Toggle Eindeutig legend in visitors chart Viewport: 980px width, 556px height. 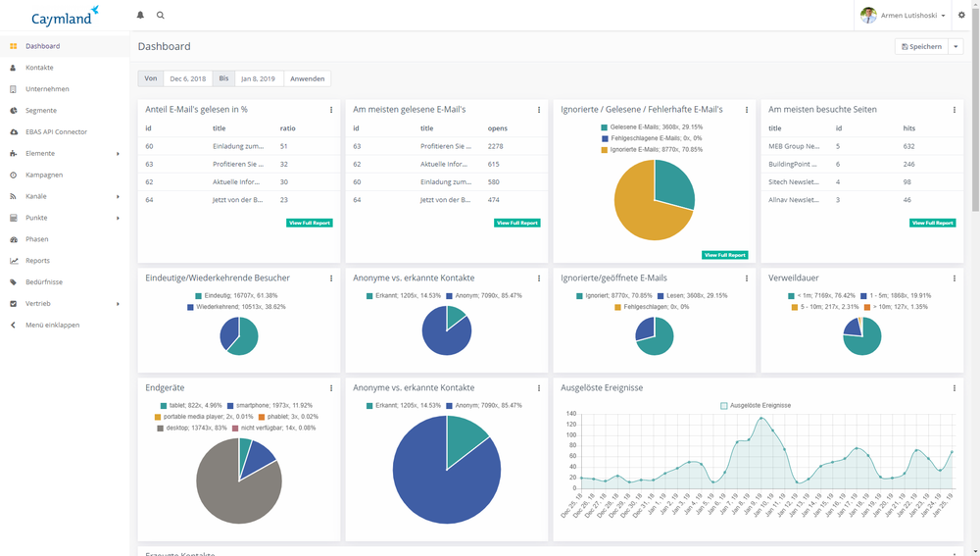coord(236,295)
